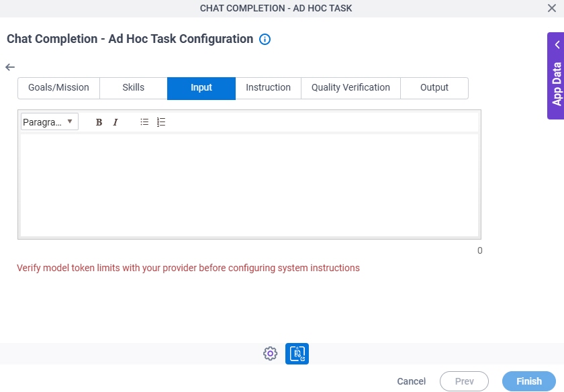
Task: Go to the Instruction tab
Action: click(x=269, y=88)
